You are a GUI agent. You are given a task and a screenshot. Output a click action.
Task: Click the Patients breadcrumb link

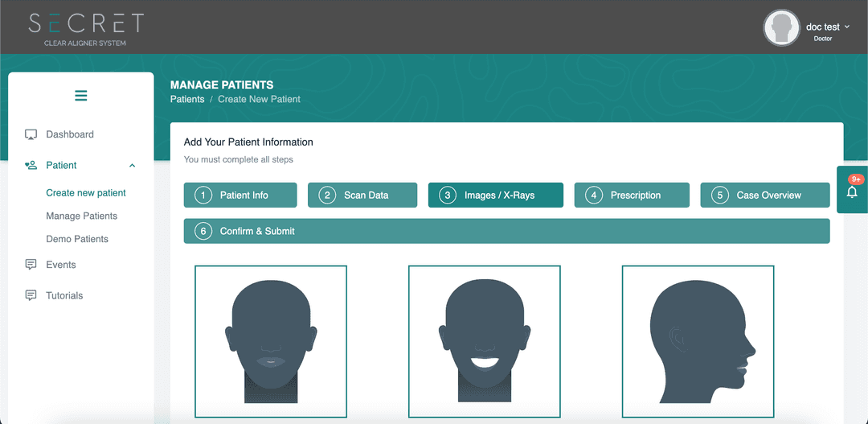click(187, 99)
